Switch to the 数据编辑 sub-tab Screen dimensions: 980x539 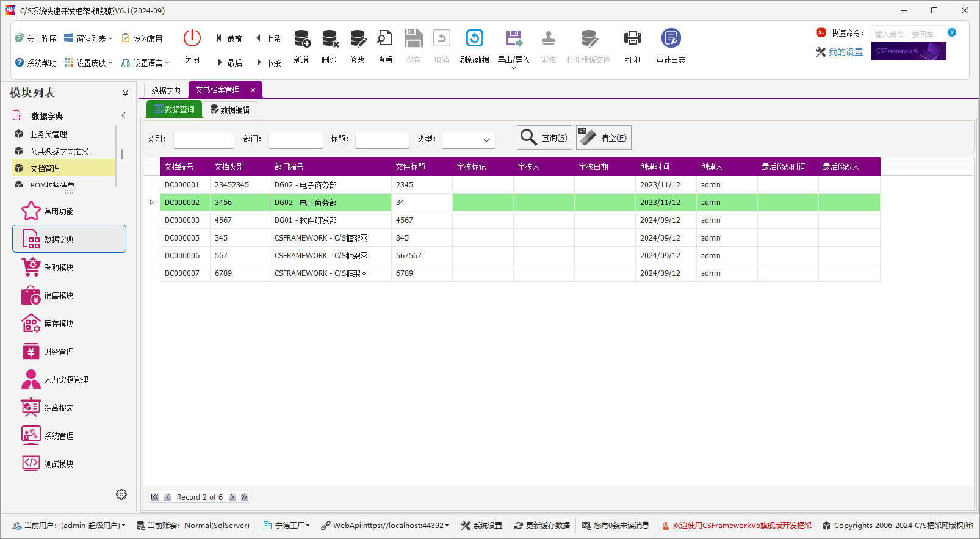point(230,110)
